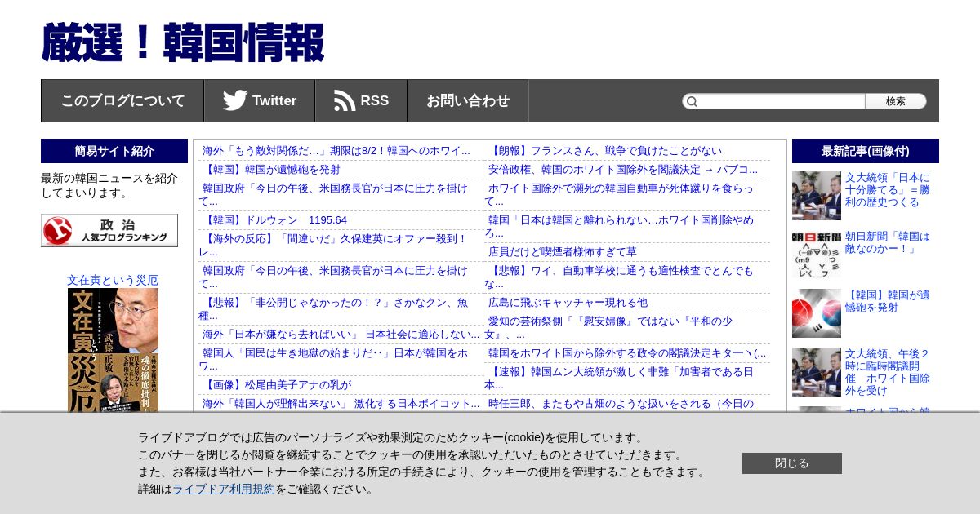980x514 pixels.
Task: Open headline 【韓国】韓国が遺憾砲を発射 in center list
Action: click(271, 170)
